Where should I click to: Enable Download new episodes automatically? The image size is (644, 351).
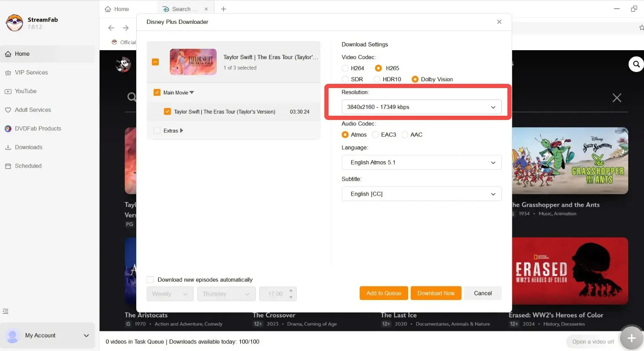click(x=150, y=280)
